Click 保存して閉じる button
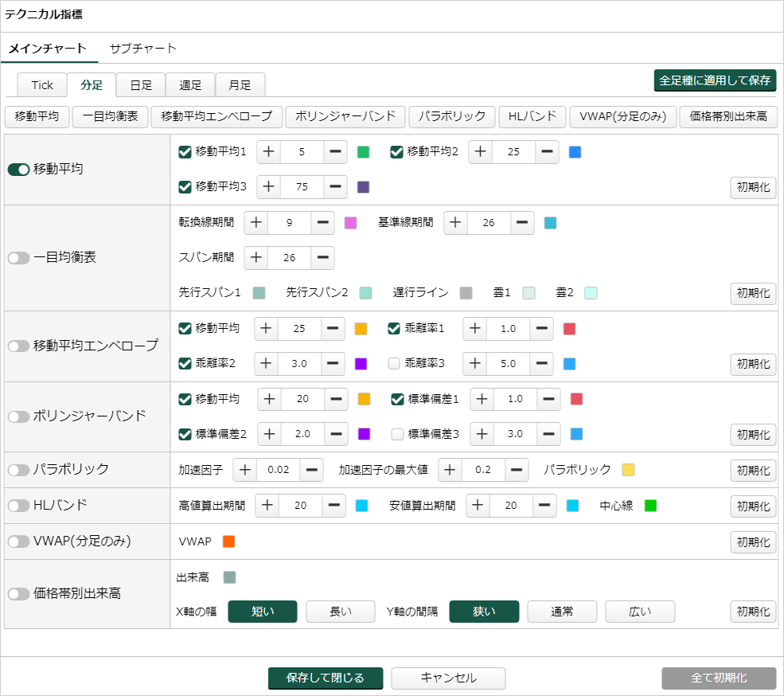This screenshot has height=696, width=784. click(x=326, y=678)
